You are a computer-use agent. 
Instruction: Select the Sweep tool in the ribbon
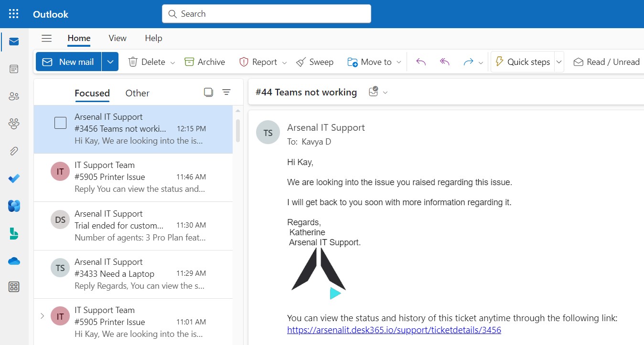[315, 62]
